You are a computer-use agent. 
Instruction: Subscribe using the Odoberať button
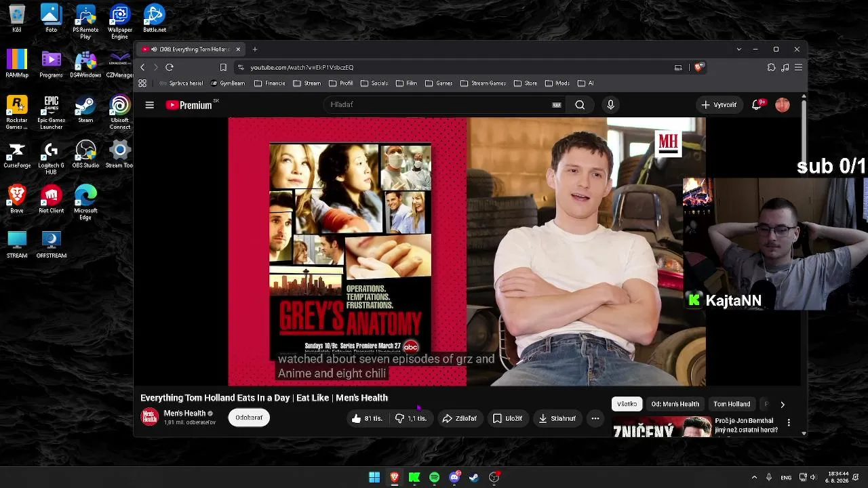249,418
